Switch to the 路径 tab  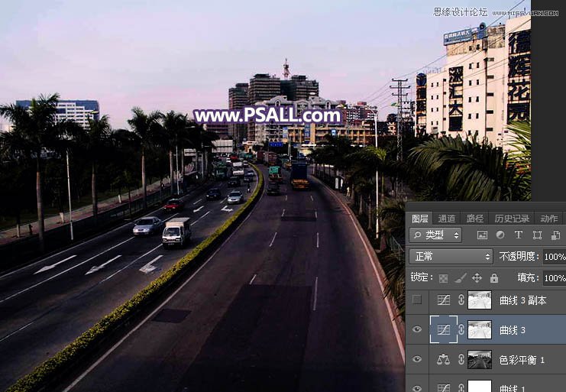pyautogui.click(x=474, y=219)
